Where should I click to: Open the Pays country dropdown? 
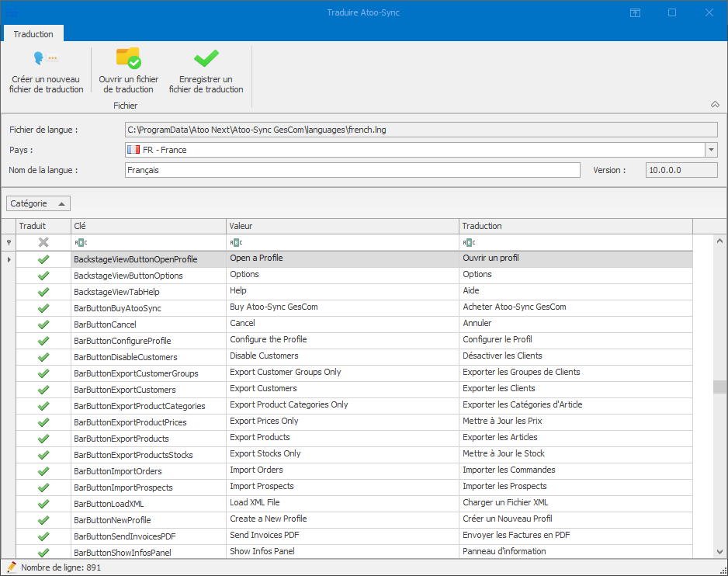pos(711,150)
